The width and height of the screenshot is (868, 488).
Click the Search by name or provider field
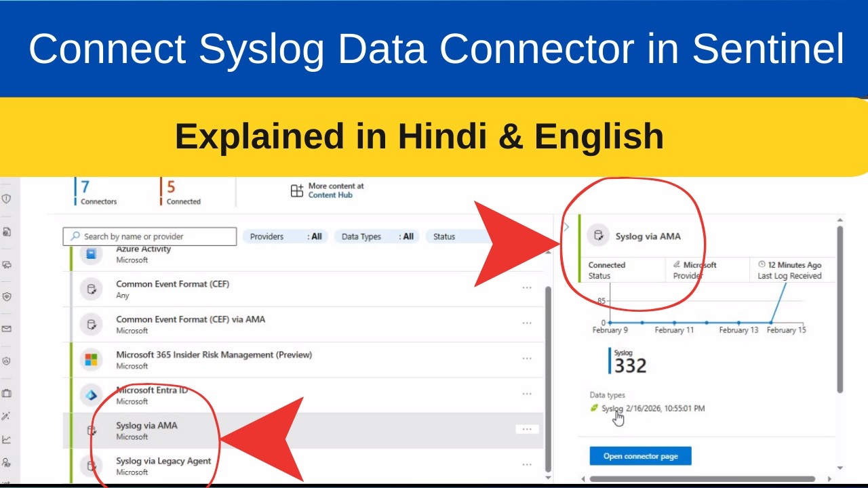click(150, 237)
